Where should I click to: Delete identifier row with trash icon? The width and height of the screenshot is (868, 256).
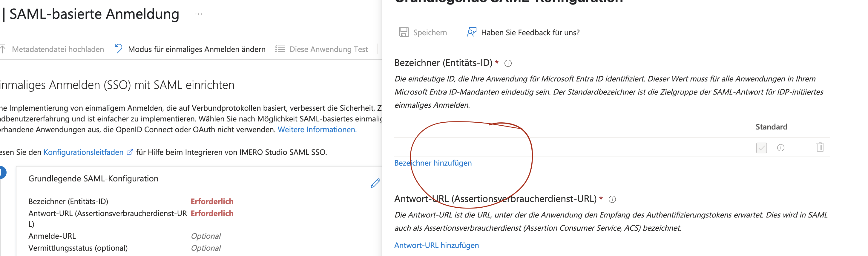tap(820, 147)
